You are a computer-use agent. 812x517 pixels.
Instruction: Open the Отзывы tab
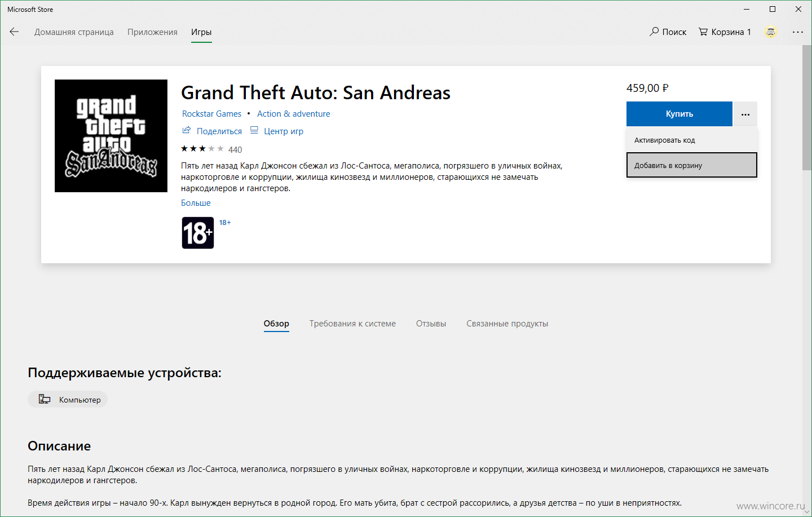431,324
